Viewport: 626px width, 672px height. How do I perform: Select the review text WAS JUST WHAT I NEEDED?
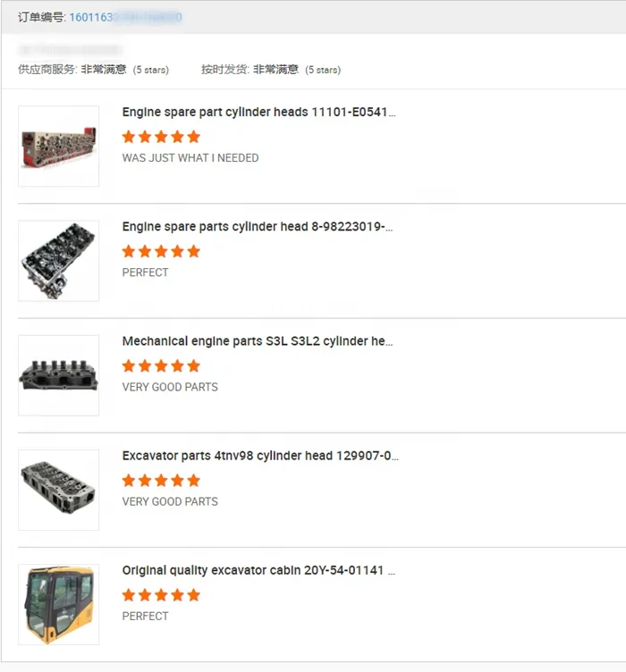click(x=190, y=157)
